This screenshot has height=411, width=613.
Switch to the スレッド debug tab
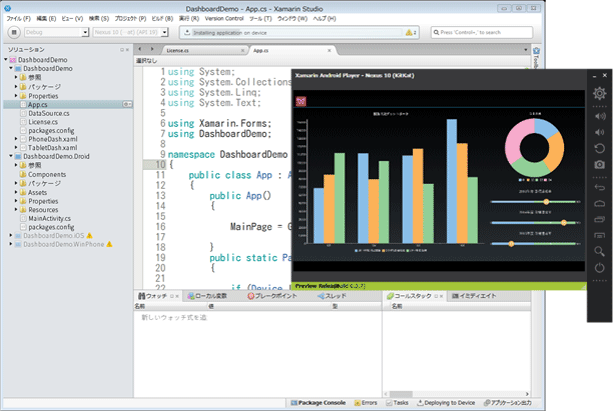(332, 296)
